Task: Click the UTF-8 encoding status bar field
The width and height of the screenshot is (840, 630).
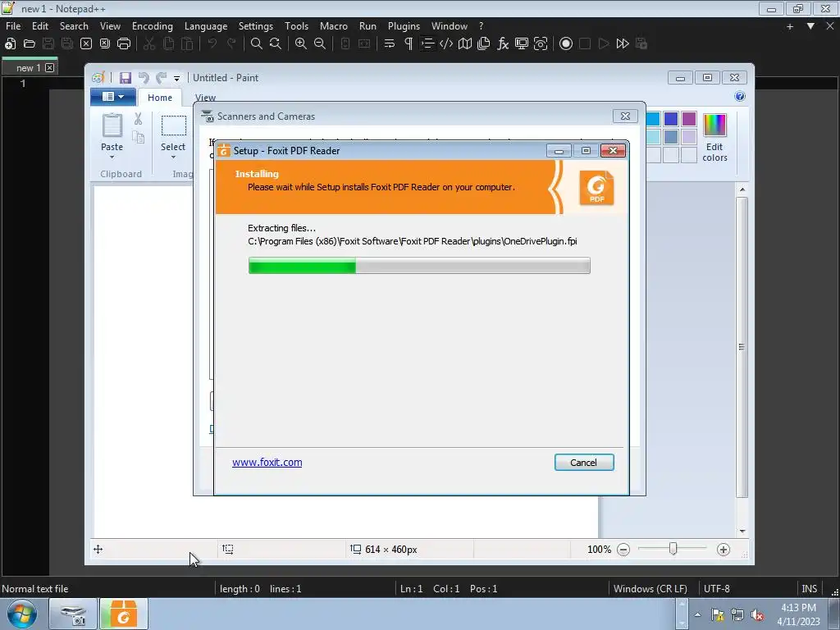Action: [716, 589]
